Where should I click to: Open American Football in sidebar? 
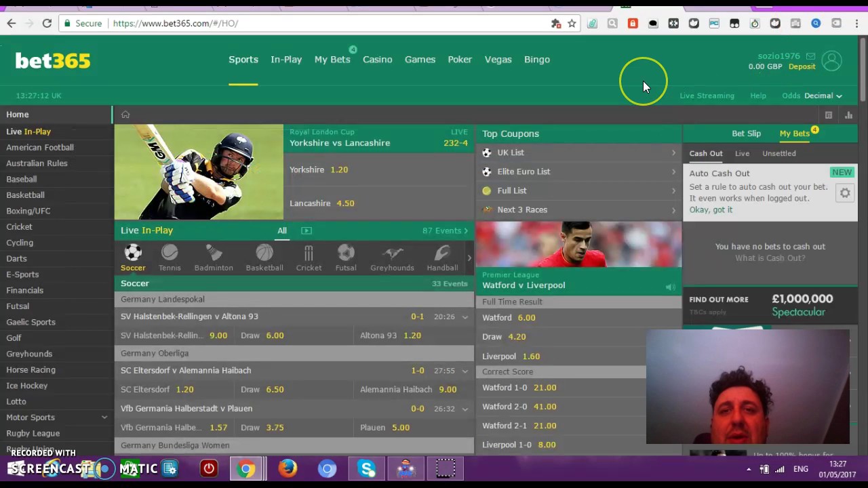(x=40, y=147)
